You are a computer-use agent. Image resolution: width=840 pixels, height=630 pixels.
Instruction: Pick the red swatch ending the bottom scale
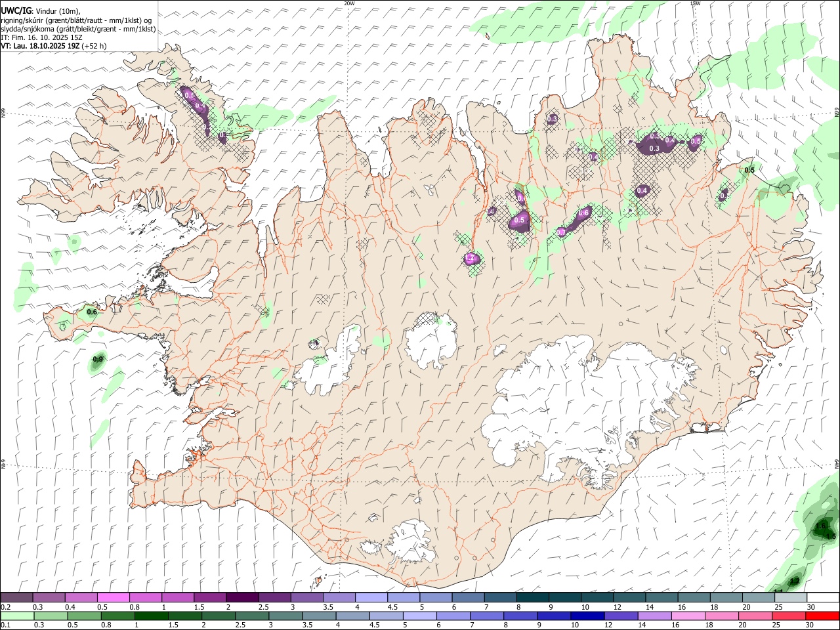pos(822,616)
